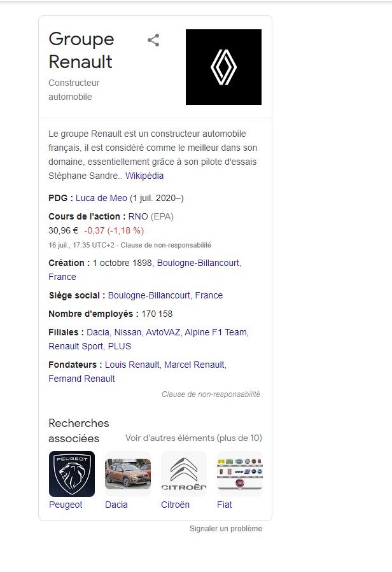The image size is (392, 572).
Task: Click Signaler un problème
Action: [226, 529]
